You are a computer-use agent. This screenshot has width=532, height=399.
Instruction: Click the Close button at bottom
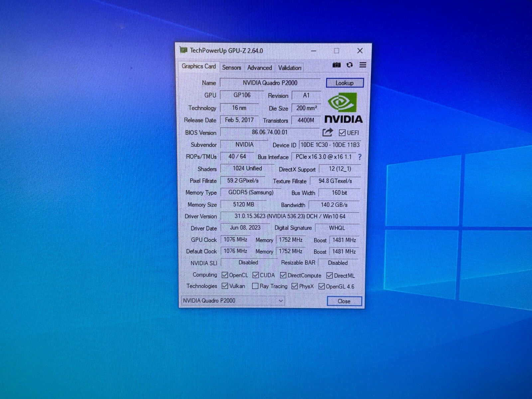click(x=344, y=301)
